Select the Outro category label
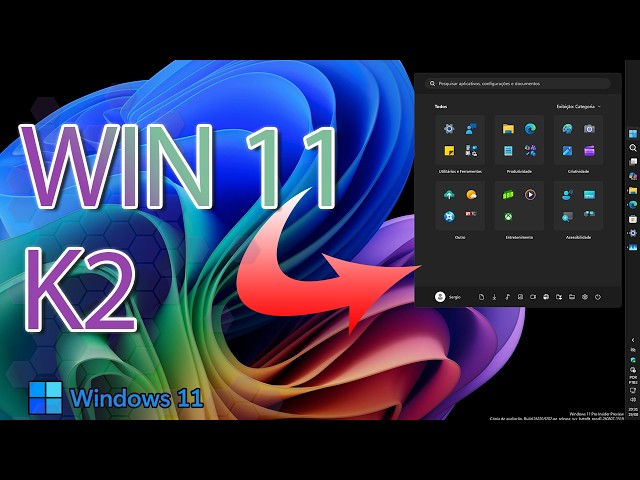Image resolution: width=640 pixels, height=480 pixels. tap(460, 238)
